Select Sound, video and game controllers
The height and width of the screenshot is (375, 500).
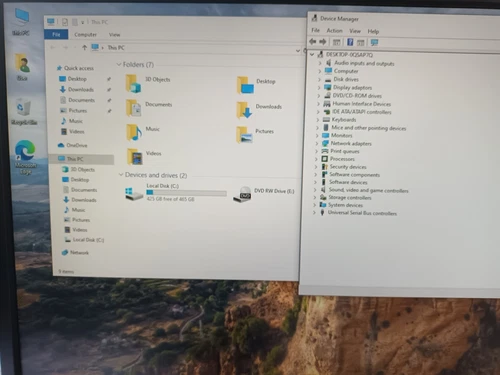click(368, 190)
